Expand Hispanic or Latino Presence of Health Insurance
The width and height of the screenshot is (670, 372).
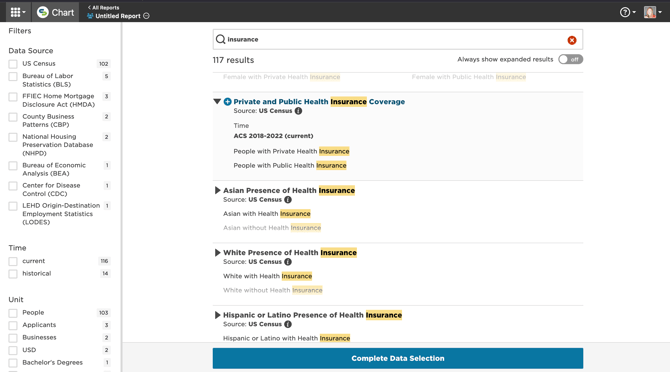click(217, 315)
